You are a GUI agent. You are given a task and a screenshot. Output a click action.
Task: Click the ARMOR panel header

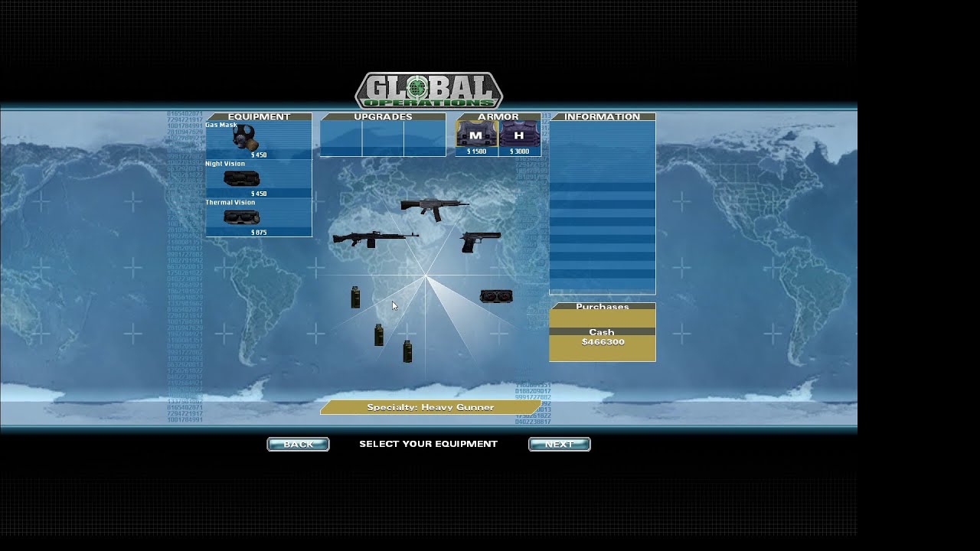pos(498,116)
